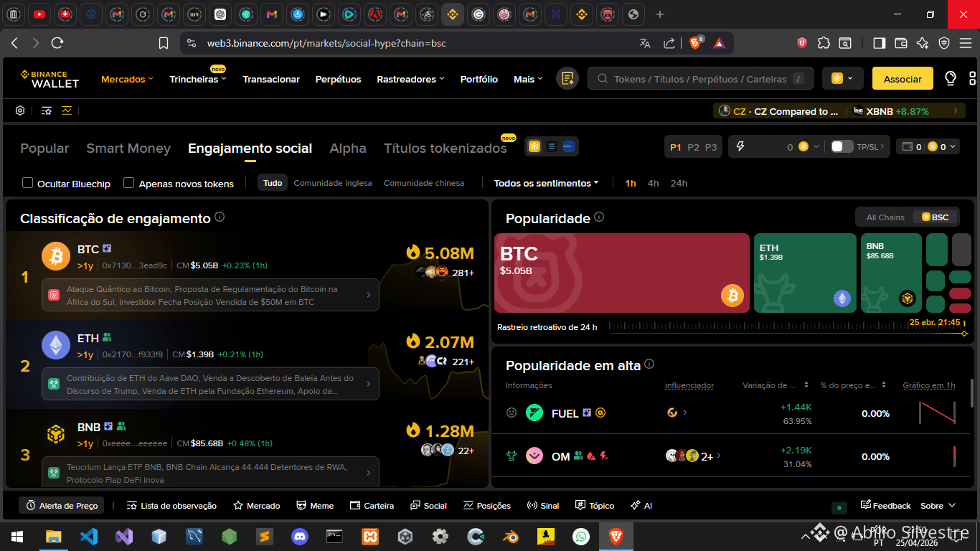
Task: Select the 24h time range
Action: [679, 183]
